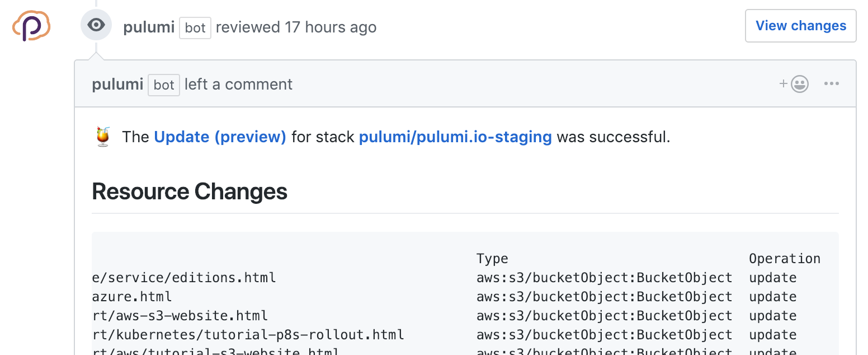The height and width of the screenshot is (355, 868).
Task: Click the bot badge in the comment header
Action: tap(163, 85)
